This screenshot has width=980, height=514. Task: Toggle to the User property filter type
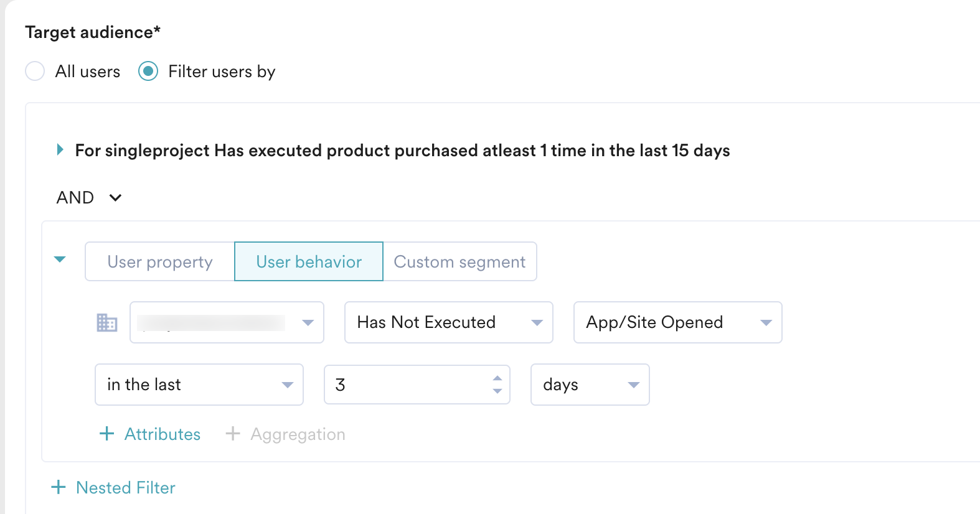(x=159, y=261)
